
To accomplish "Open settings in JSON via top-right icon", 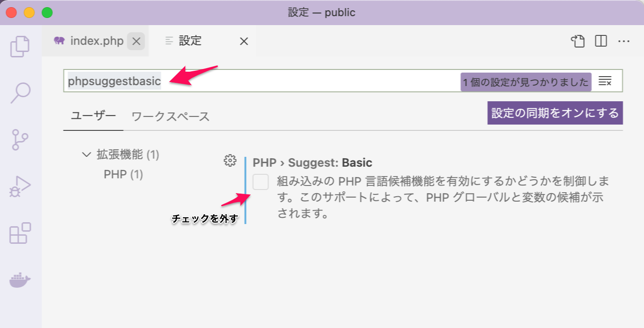I will click(578, 41).
